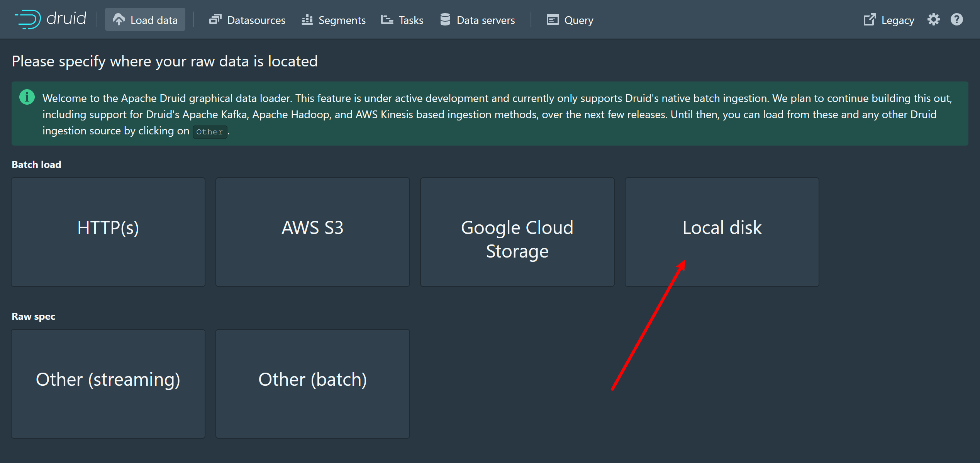Click the Load data upload icon
The height and width of the screenshot is (463, 980).
pyautogui.click(x=119, y=19)
